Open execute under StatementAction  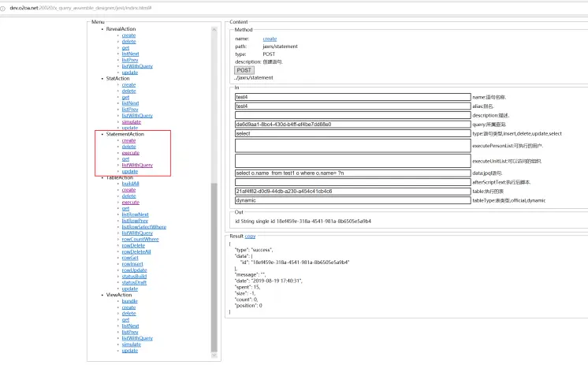(x=131, y=153)
